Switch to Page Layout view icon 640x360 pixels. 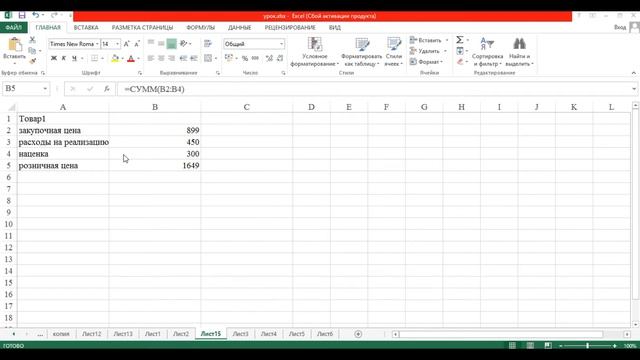[530, 346]
